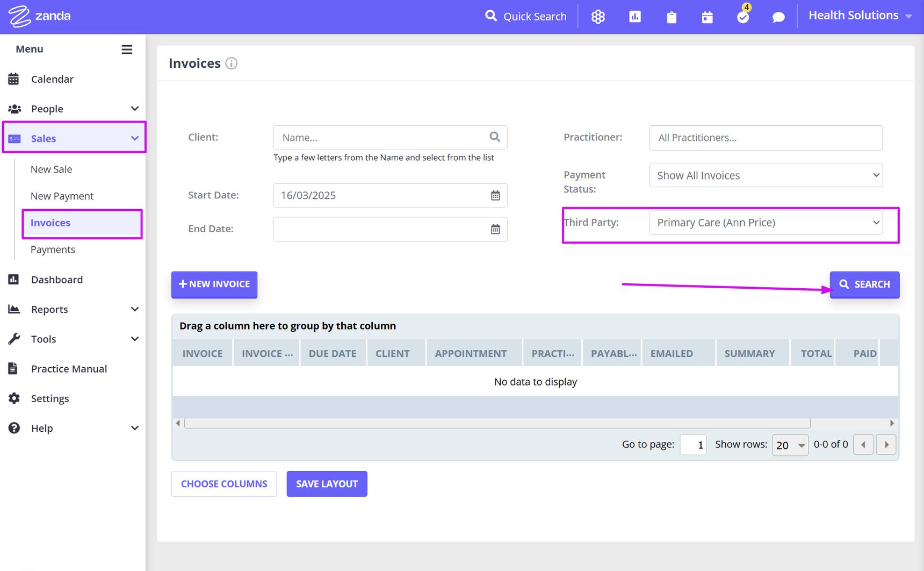Viewport: 924px width, 571px height.
Task: Open the chat bubble icon
Action: click(778, 17)
